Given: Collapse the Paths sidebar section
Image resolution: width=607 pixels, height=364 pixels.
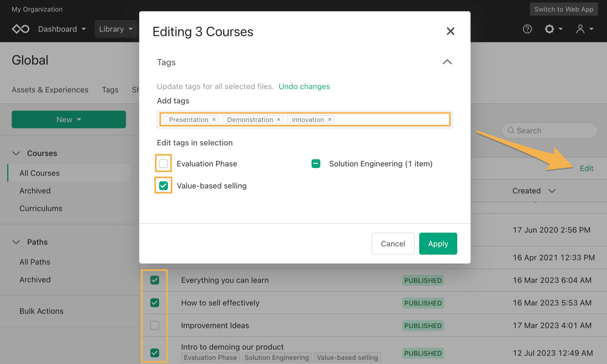Looking at the screenshot, I should point(16,242).
